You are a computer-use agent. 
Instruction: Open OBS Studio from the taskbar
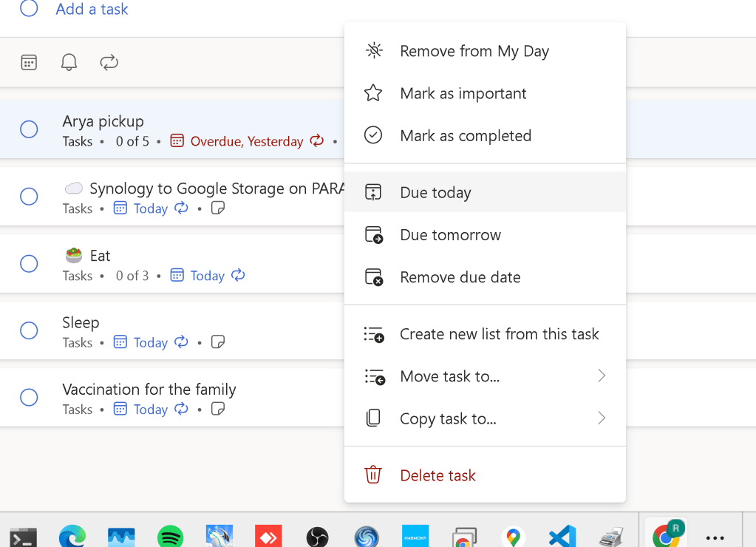317,537
